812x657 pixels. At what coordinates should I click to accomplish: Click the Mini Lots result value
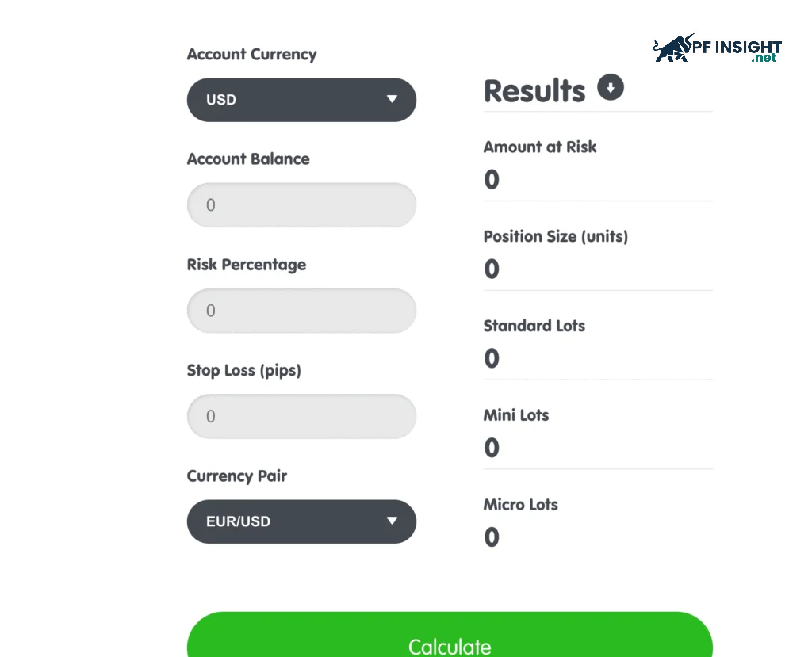[492, 449]
